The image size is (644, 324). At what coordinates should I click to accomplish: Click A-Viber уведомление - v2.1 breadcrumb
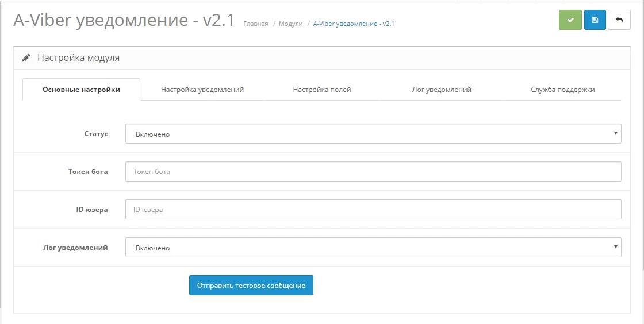[353, 24]
